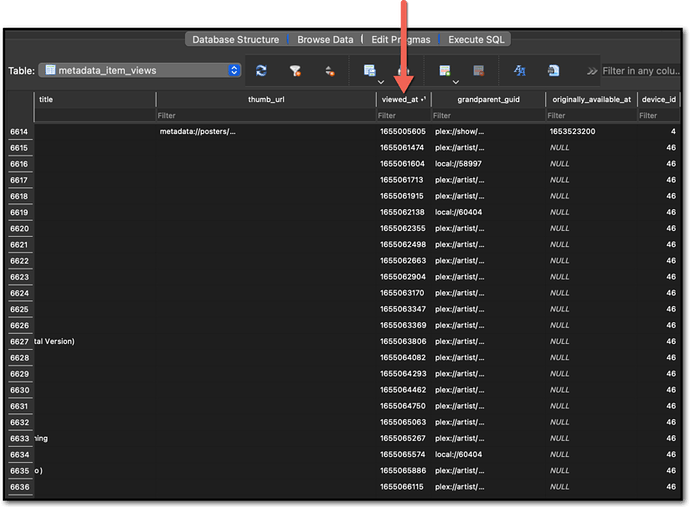Sort by the grandparent_guid column header
The height and width of the screenshot is (507, 690).
[488, 99]
